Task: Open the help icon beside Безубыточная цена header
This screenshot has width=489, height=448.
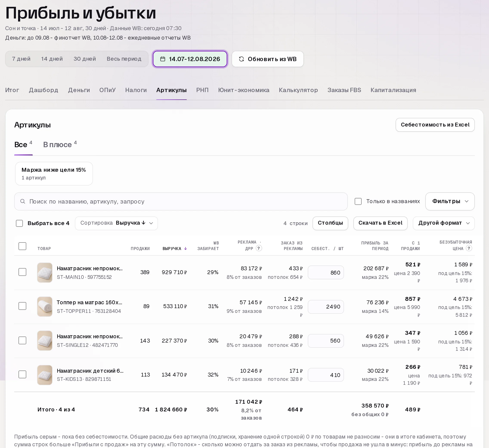Action: 469,248
